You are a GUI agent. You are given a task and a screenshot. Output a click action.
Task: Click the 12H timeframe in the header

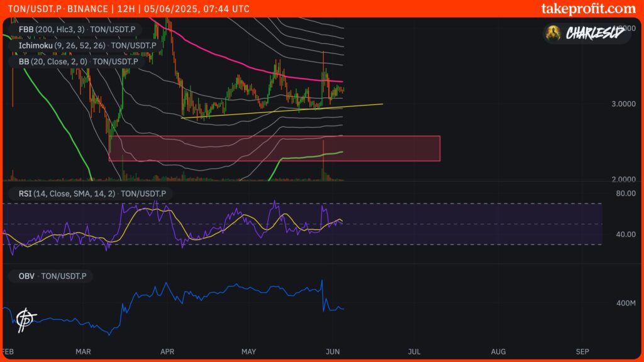point(121,9)
